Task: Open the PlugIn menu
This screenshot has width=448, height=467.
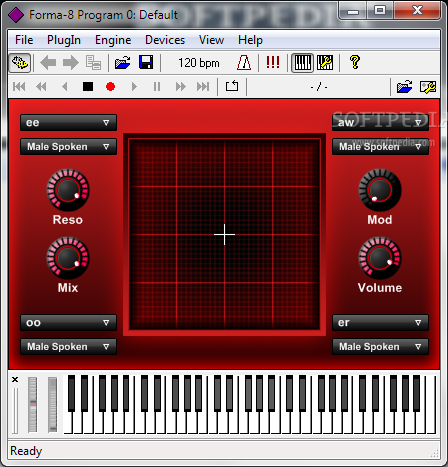Action: coord(64,40)
